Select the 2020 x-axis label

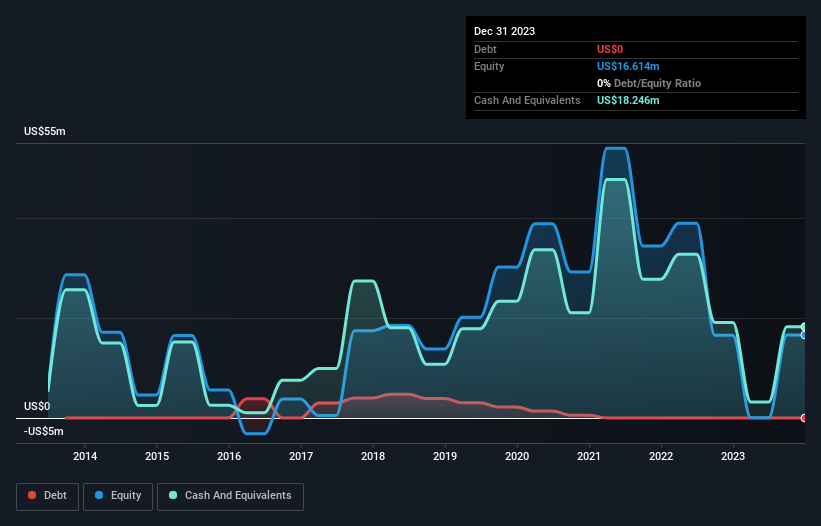(x=517, y=456)
